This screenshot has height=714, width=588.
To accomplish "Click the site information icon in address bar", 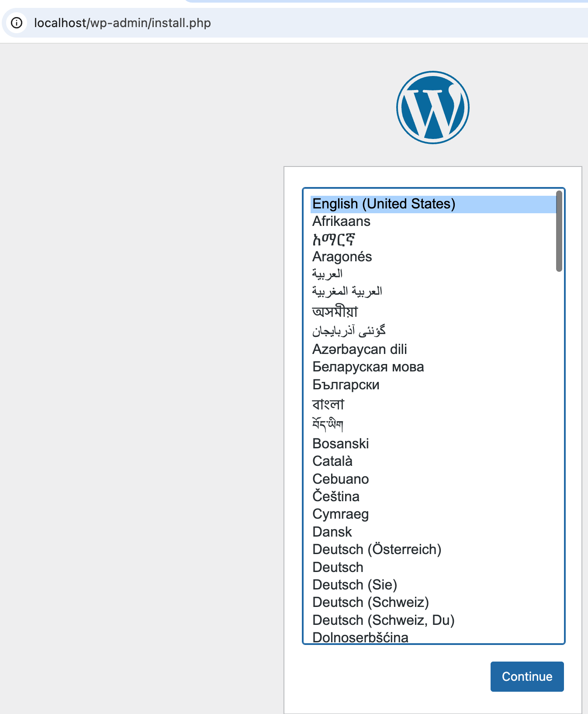I will coord(17,23).
